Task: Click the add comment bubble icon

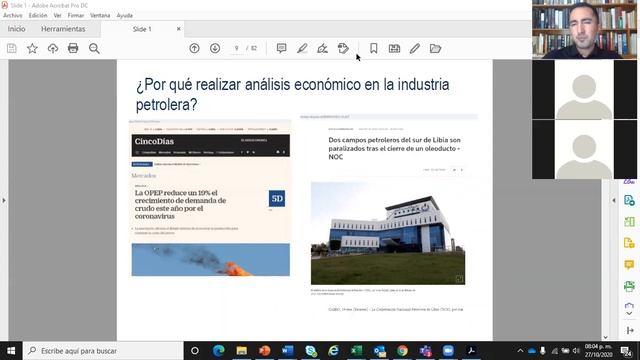Action: click(281, 49)
